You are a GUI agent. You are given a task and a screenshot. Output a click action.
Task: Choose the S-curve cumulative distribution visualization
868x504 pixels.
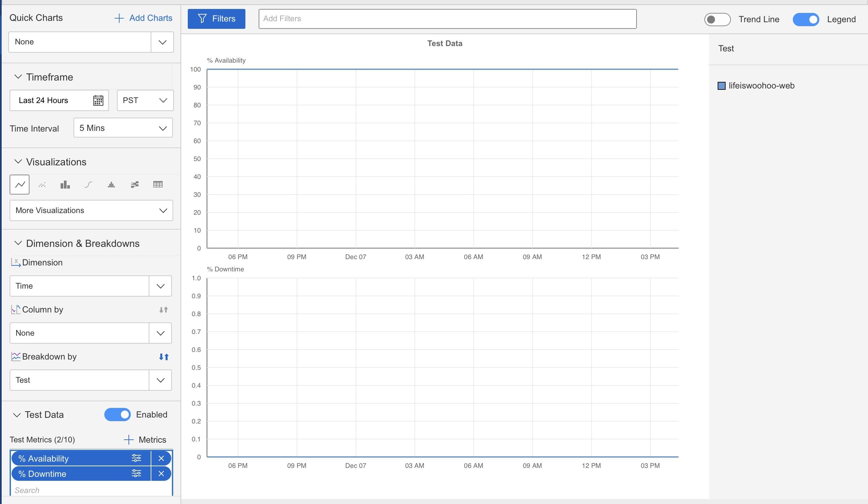[x=88, y=185]
